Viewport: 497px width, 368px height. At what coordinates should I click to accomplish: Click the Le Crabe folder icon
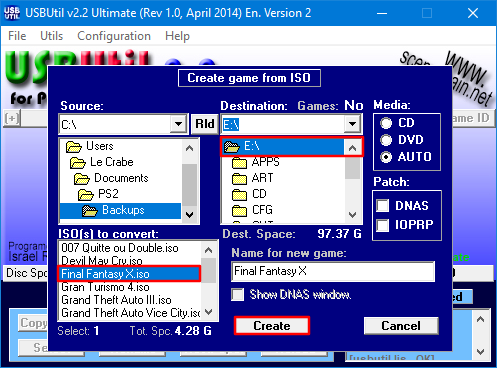point(78,162)
